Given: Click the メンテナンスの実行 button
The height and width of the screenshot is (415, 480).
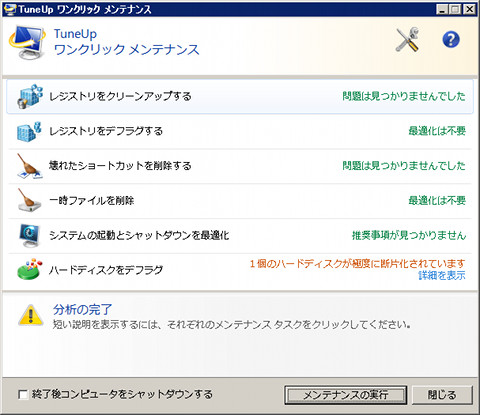Looking at the screenshot, I should pyautogui.click(x=345, y=395).
